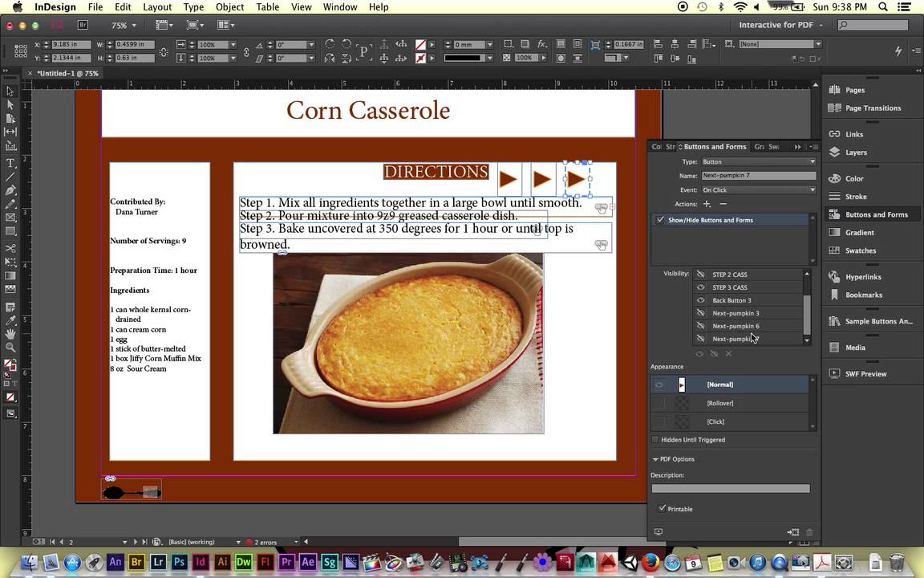Open the Window menu
Viewport: 924px width, 578px height.
[x=340, y=7]
